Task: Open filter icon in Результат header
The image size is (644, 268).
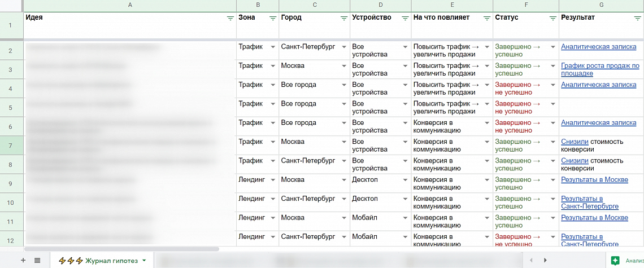Action: [x=637, y=19]
